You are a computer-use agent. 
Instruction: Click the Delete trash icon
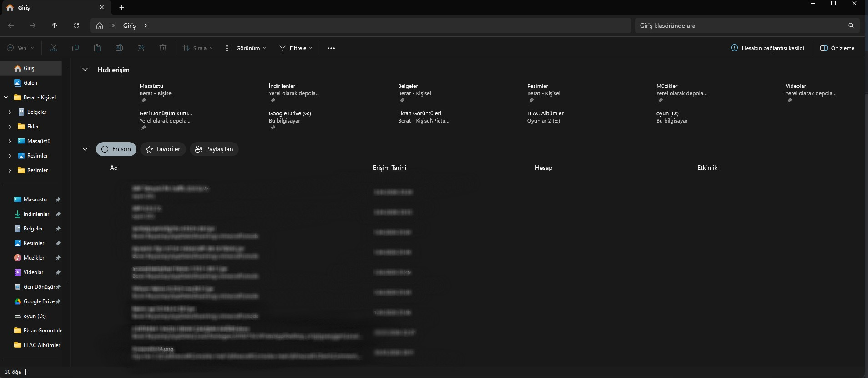point(163,48)
